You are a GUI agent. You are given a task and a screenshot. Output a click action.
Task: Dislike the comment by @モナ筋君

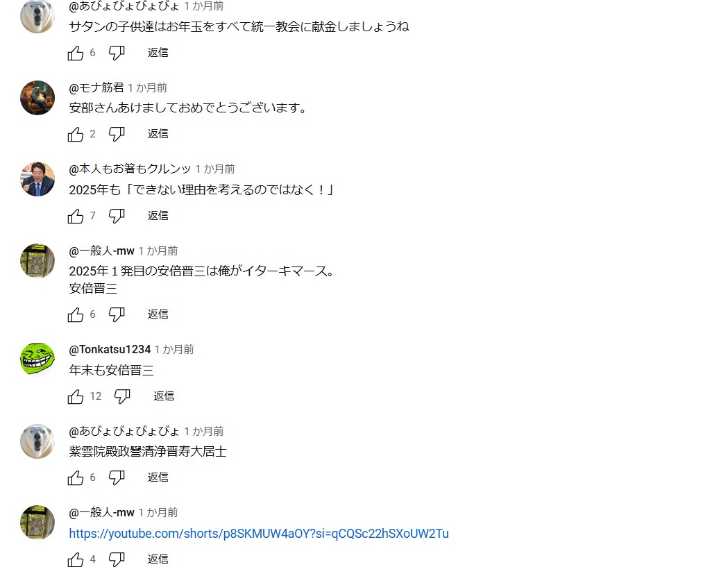117,134
